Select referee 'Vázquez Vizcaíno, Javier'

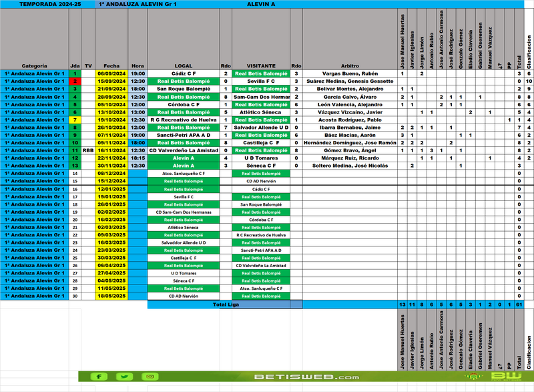(350, 112)
